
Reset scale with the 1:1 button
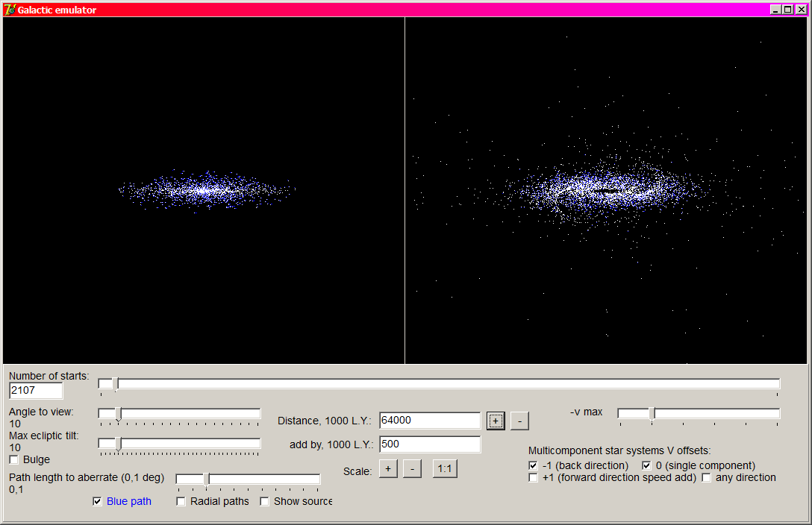click(x=445, y=469)
